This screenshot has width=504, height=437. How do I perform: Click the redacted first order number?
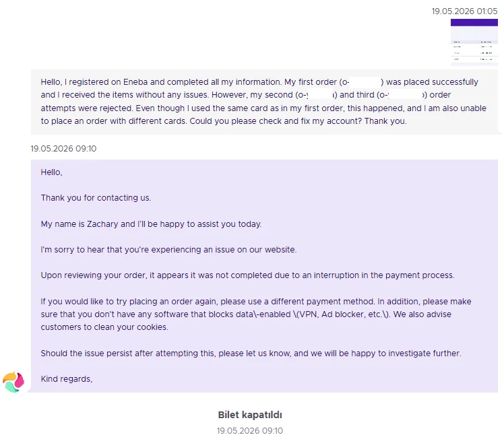coord(365,82)
